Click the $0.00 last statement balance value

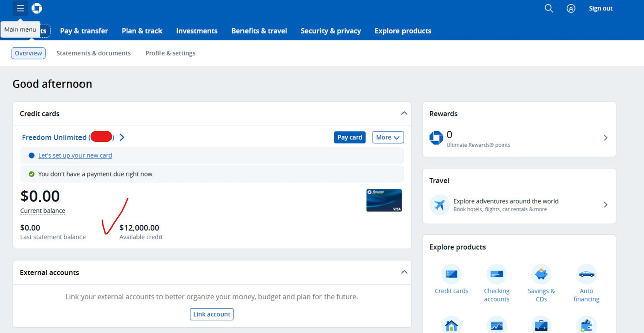pos(30,228)
